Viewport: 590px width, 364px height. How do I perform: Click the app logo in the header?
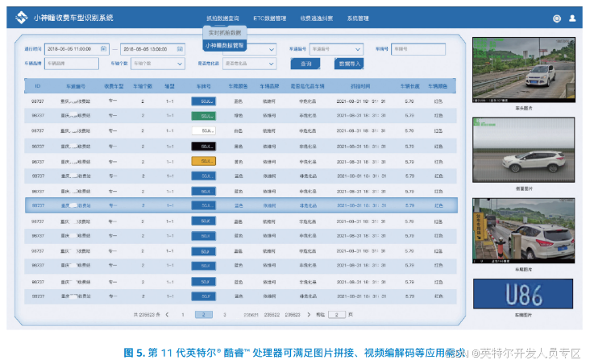22,18
